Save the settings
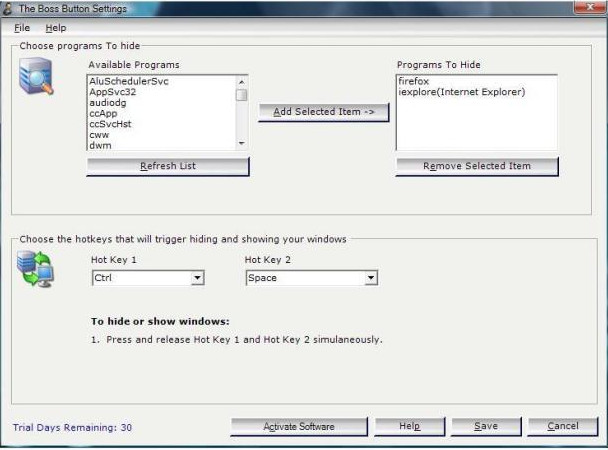Image resolution: width=608 pixels, height=450 pixels. click(486, 427)
